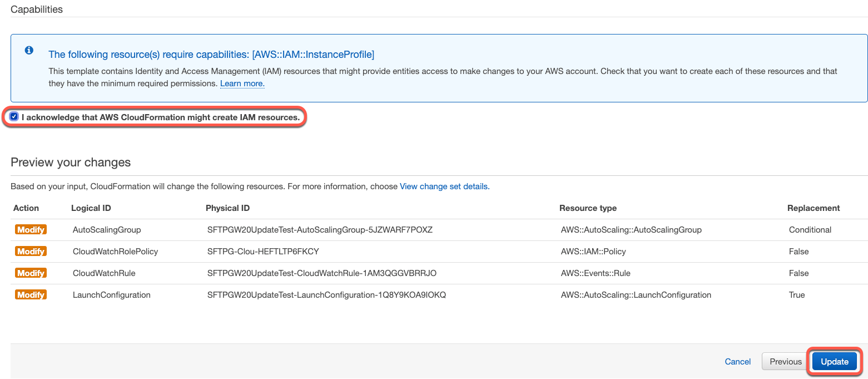Go back with the Previous button

[785, 362]
